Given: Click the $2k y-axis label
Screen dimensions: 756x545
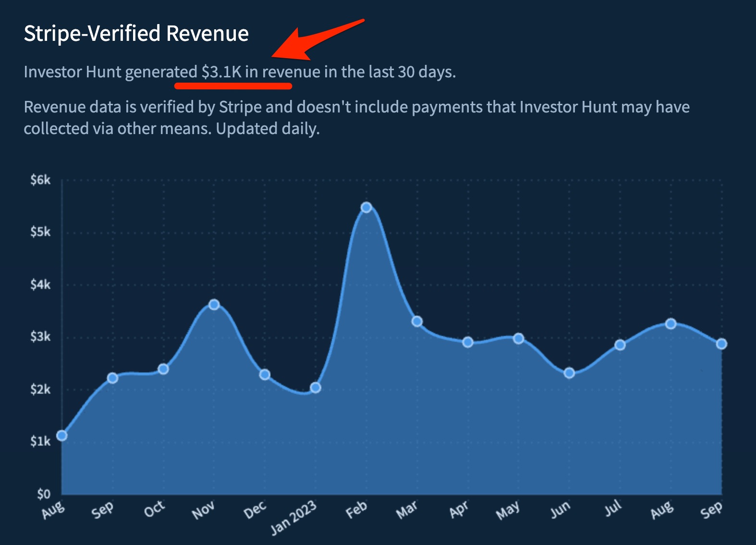Looking at the screenshot, I should pyautogui.click(x=40, y=389).
